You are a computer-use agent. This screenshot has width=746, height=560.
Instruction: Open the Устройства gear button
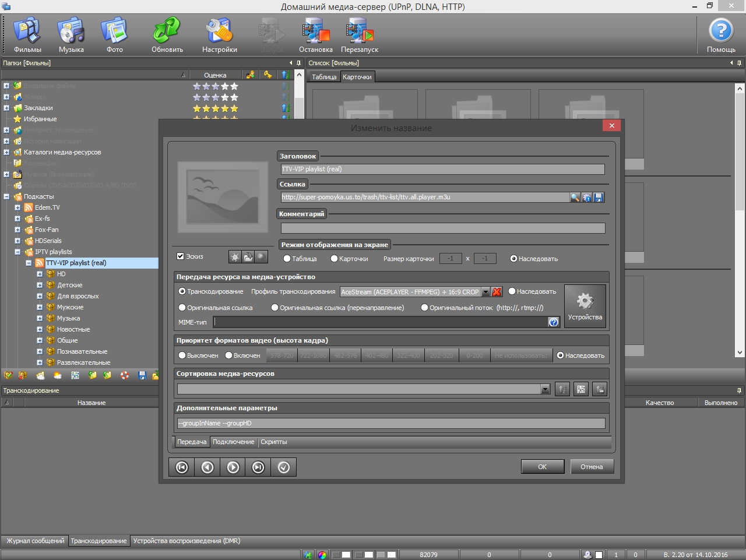[585, 306]
